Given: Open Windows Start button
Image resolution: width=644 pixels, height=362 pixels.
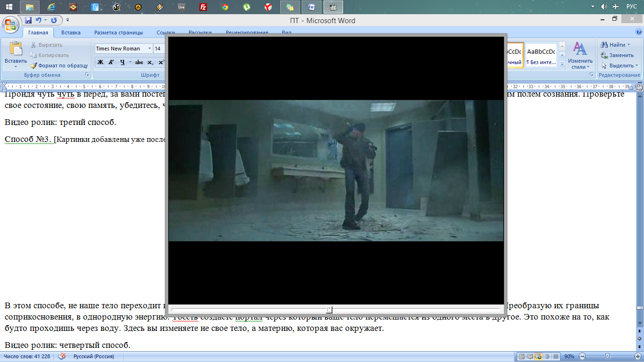Looking at the screenshot, I should [x=9, y=7].
